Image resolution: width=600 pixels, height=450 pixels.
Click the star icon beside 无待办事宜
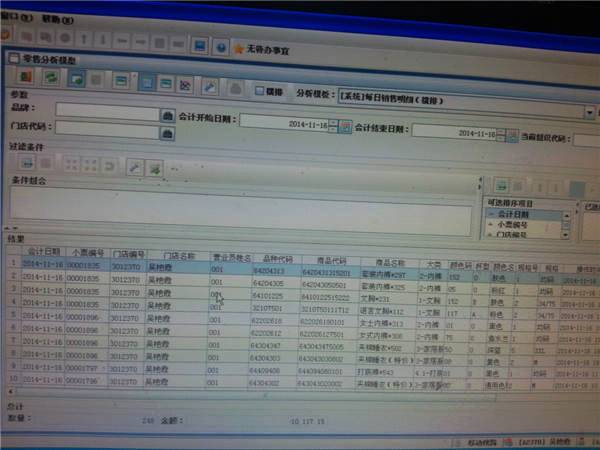tap(238, 47)
